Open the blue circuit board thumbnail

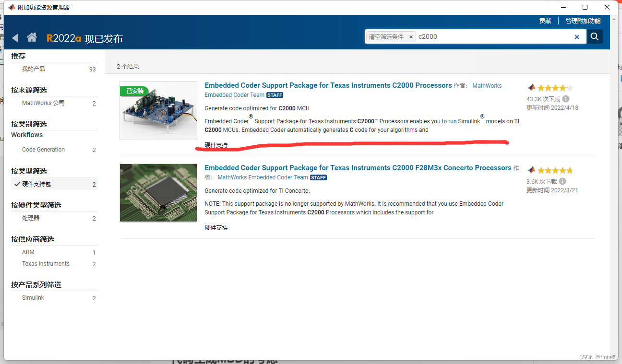point(158,111)
